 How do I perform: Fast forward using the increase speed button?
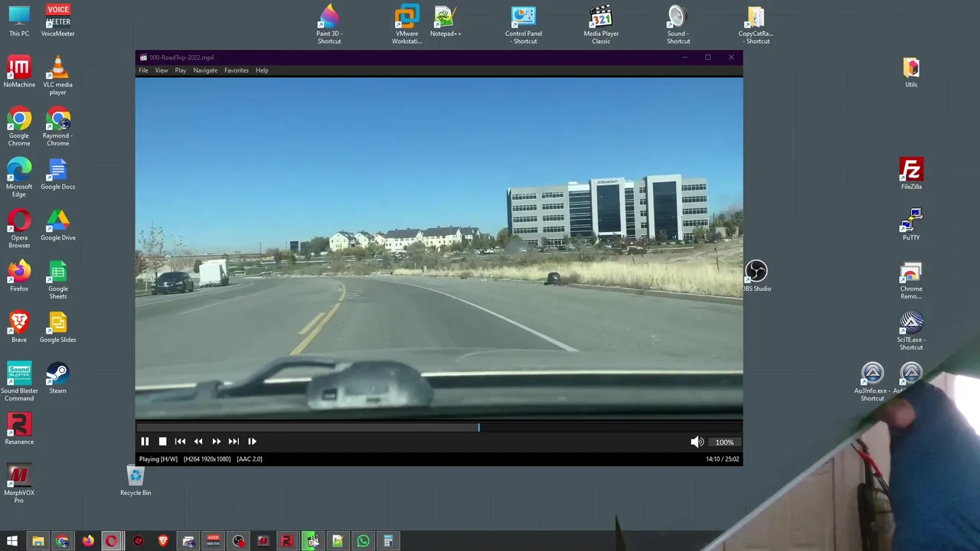[x=216, y=442]
